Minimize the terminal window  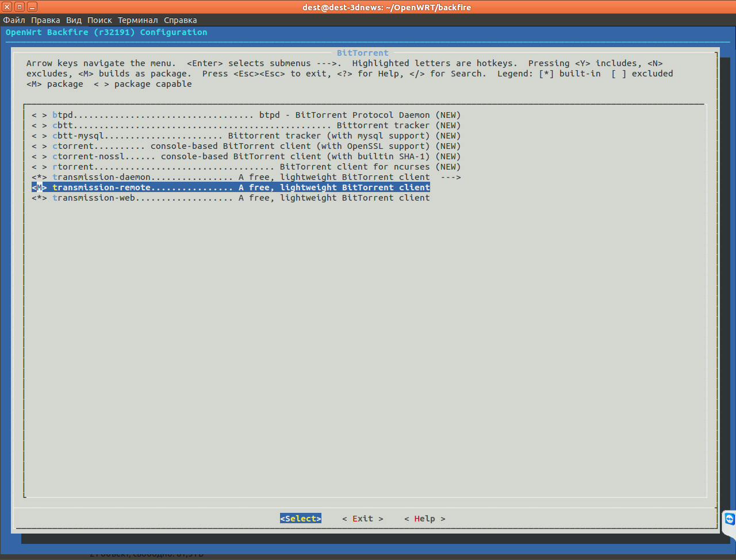pyautogui.click(x=32, y=7)
